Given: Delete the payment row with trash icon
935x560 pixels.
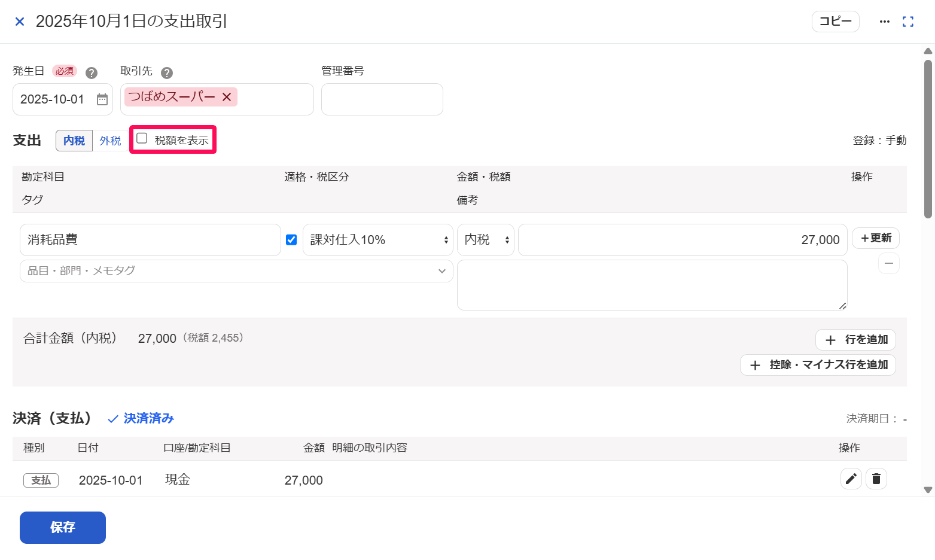Looking at the screenshot, I should [x=876, y=479].
